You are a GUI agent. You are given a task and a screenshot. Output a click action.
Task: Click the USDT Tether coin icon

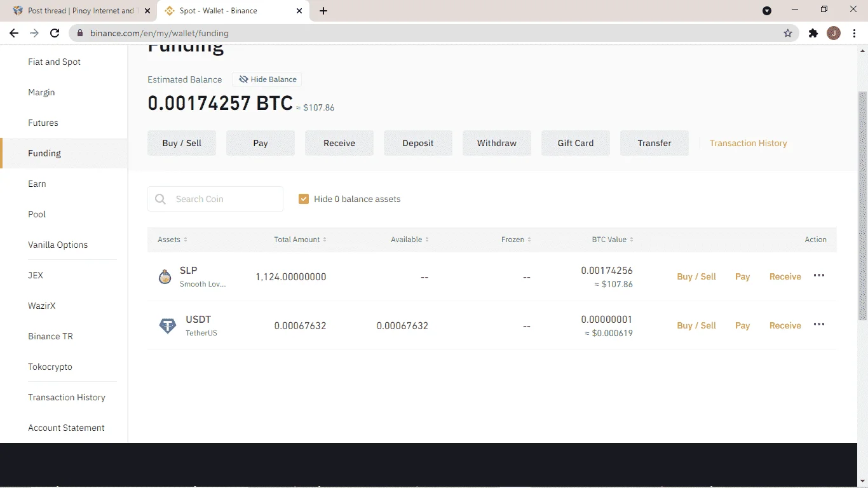[168, 326]
